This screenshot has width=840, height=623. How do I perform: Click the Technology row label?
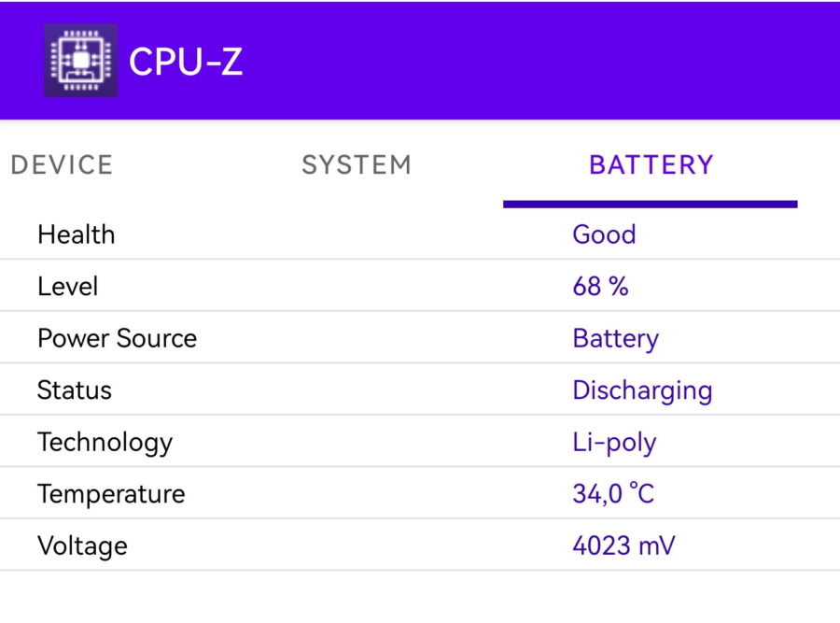[x=105, y=444]
